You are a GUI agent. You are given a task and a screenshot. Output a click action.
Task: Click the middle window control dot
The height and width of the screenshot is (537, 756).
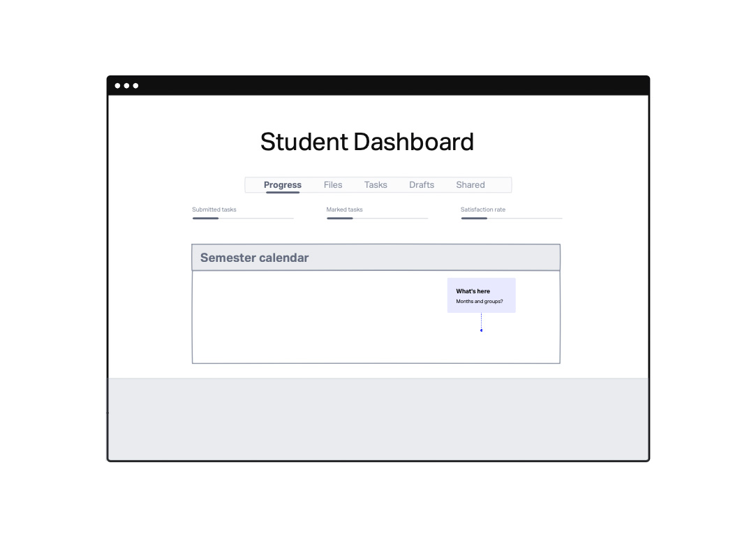pyautogui.click(x=127, y=86)
